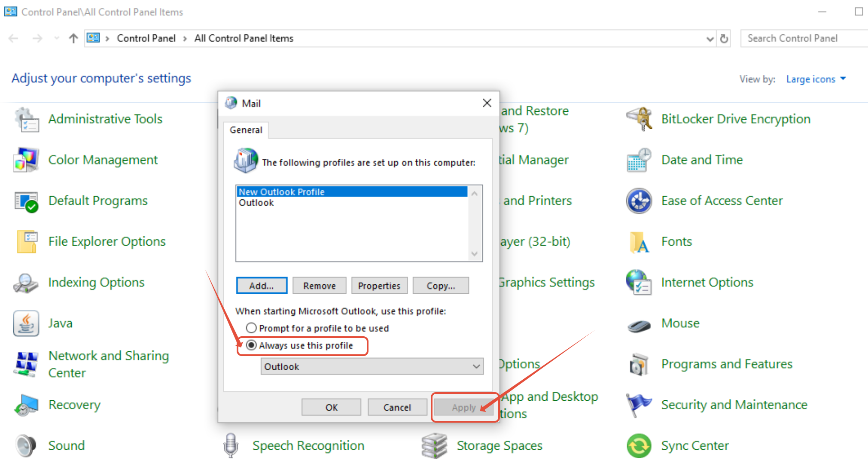Click the 'Date and Time' link text
The width and height of the screenshot is (868, 463).
(702, 160)
